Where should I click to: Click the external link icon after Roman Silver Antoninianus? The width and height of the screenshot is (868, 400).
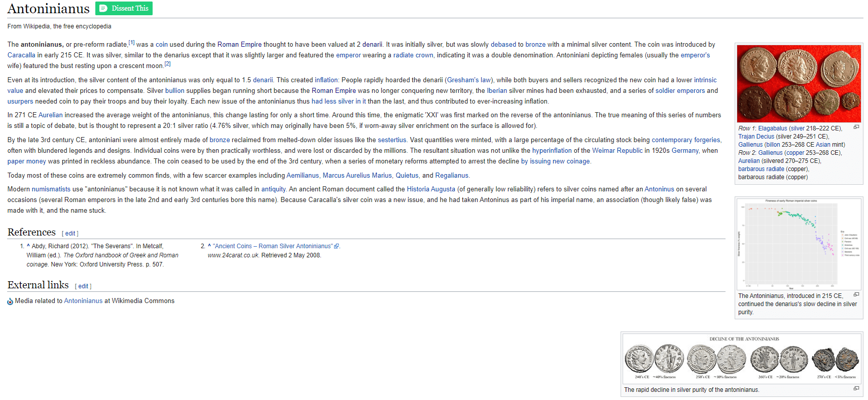pyautogui.click(x=336, y=246)
